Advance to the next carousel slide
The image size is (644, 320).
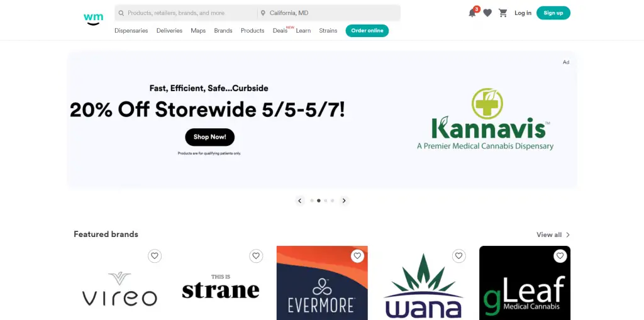(x=344, y=201)
